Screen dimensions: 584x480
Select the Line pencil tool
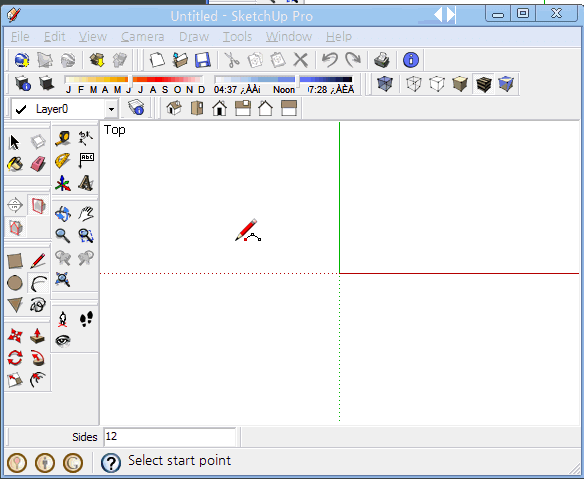pos(38,261)
